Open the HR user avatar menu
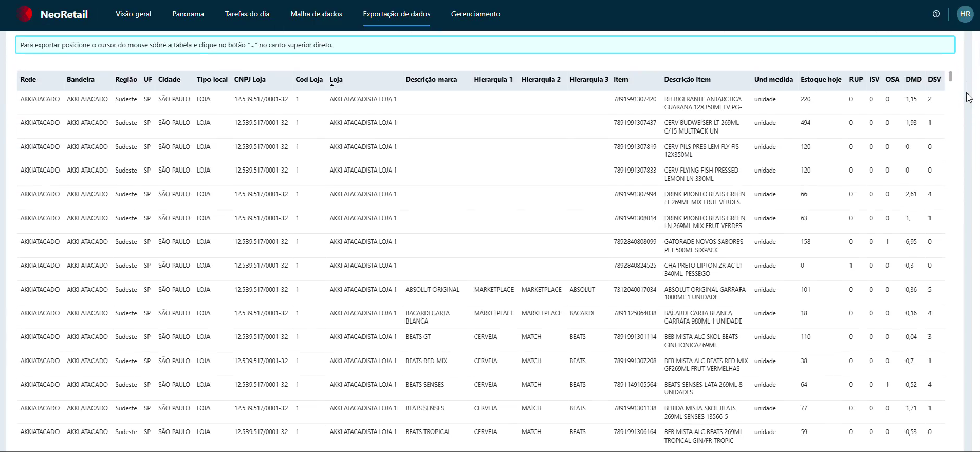The image size is (980, 452). tap(965, 14)
